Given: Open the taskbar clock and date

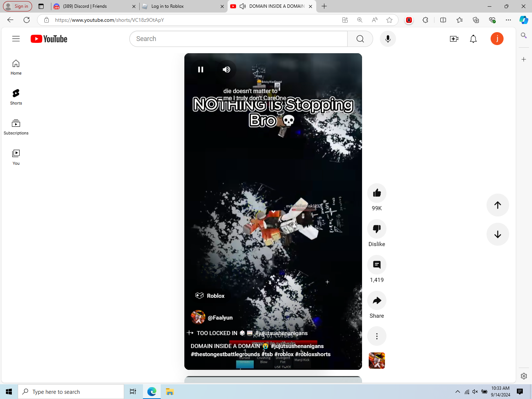Looking at the screenshot, I should pyautogui.click(x=501, y=392).
